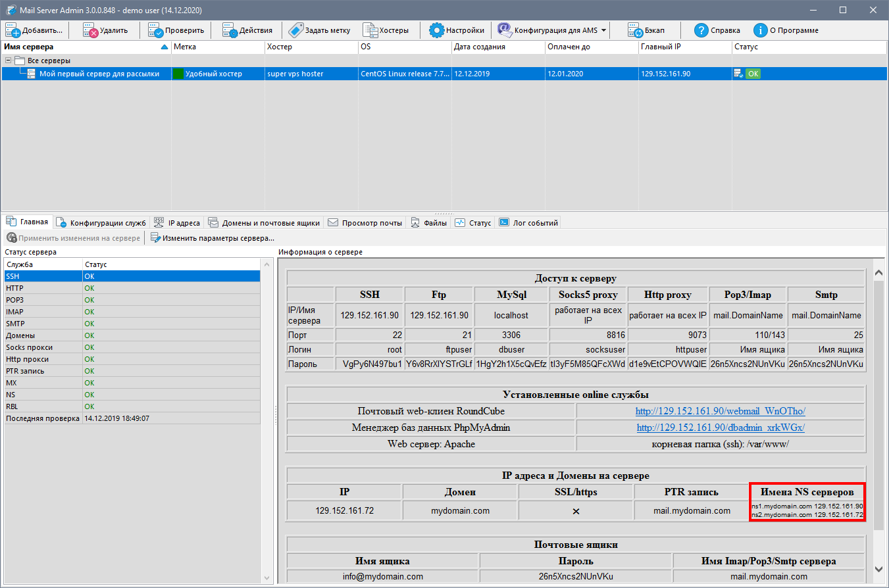This screenshot has width=889, height=588.
Task: Open the Хостеры (Hosters) toolbar item
Action: [x=386, y=30]
